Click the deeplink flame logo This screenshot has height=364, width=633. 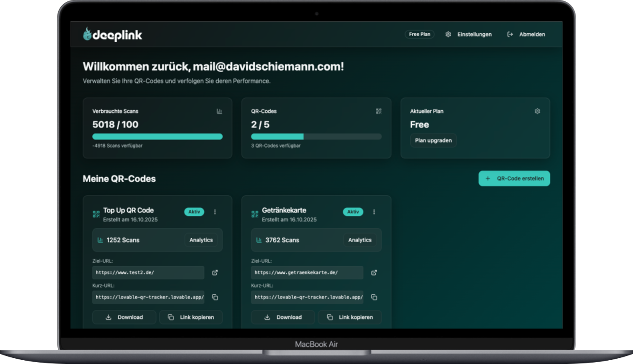click(88, 34)
